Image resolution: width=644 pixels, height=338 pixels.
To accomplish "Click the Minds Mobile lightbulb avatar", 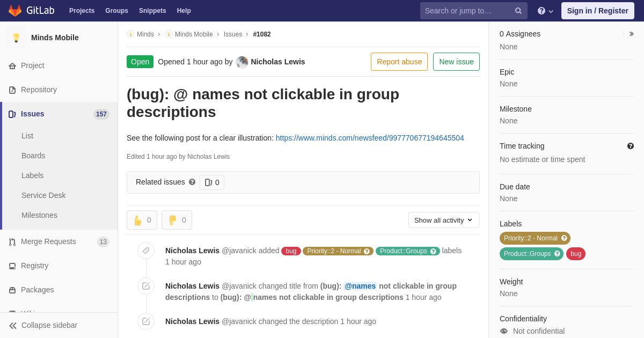I will pyautogui.click(x=16, y=38).
